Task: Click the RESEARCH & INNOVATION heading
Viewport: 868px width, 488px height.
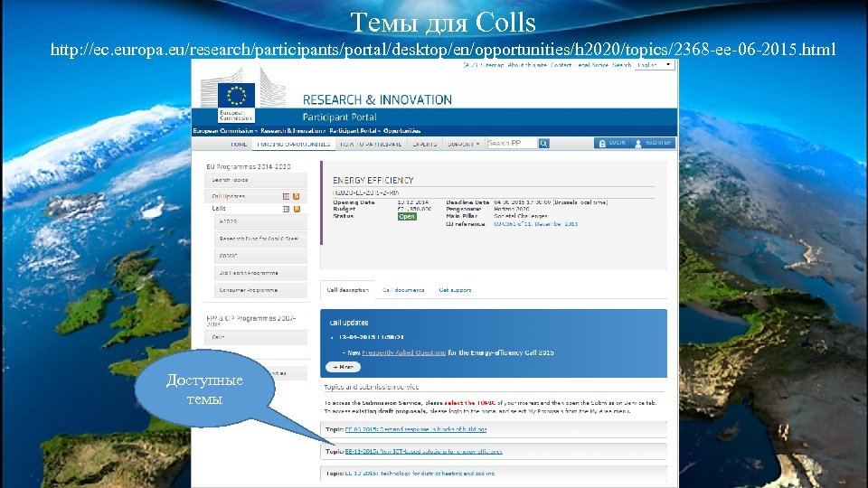Action: pyautogui.click(x=377, y=99)
